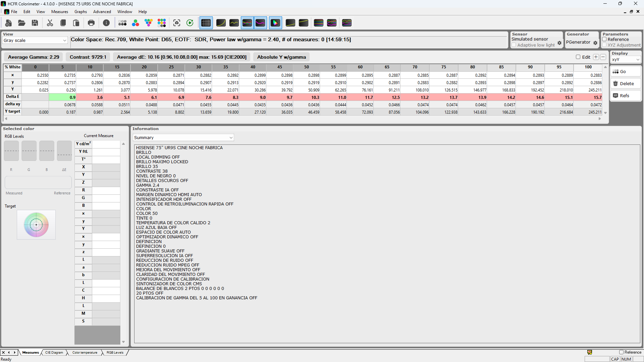Click the first RGB Levels swatch labeled R
Viewport: 644px width, 362px height.
pos(11,151)
